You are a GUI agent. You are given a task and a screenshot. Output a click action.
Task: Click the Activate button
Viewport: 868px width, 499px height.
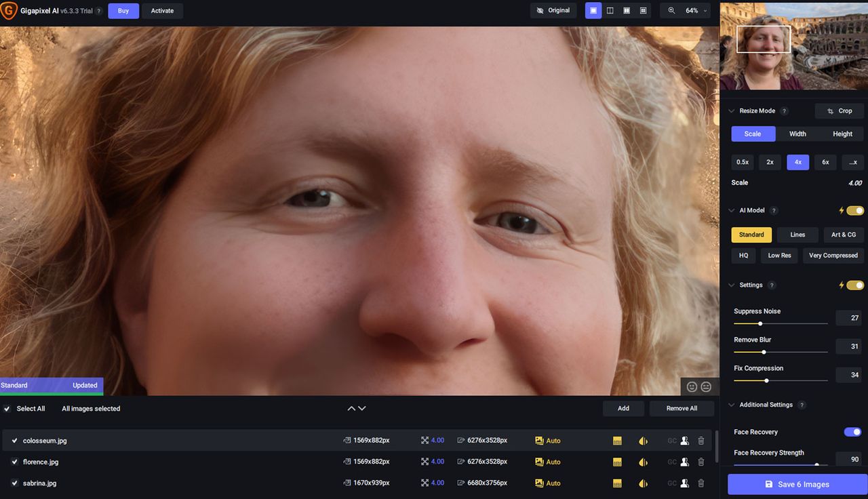(162, 11)
